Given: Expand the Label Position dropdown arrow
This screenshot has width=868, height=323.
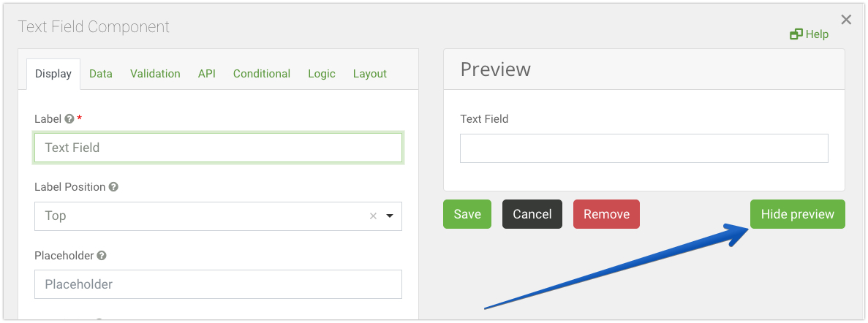Looking at the screenshot, I should tap(390, 216).
